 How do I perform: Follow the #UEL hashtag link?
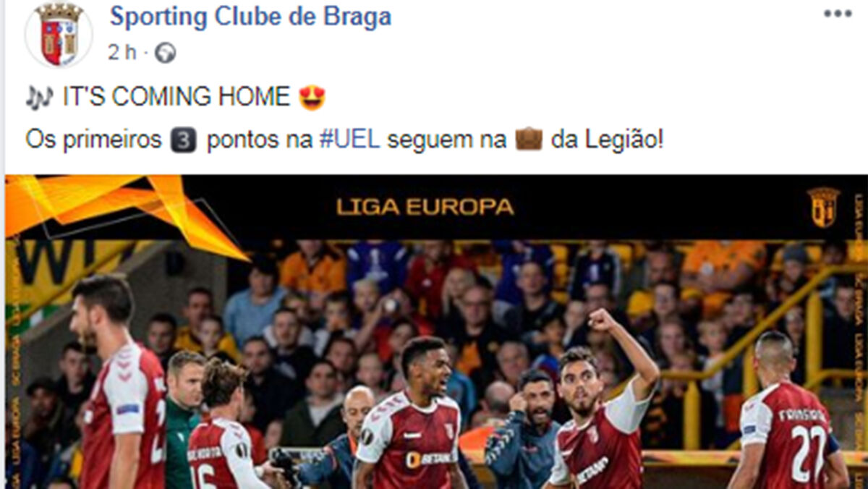point(349,140)
